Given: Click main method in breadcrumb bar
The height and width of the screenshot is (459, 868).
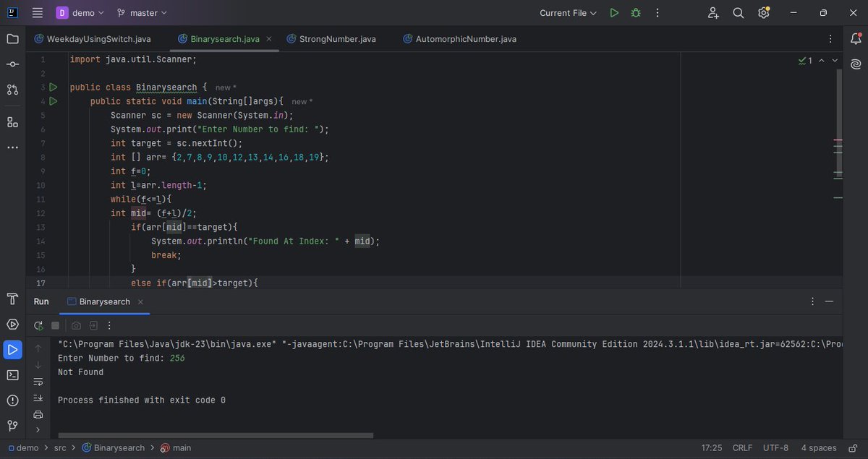Looking at the screenshot, I should [x=176, y=448].
